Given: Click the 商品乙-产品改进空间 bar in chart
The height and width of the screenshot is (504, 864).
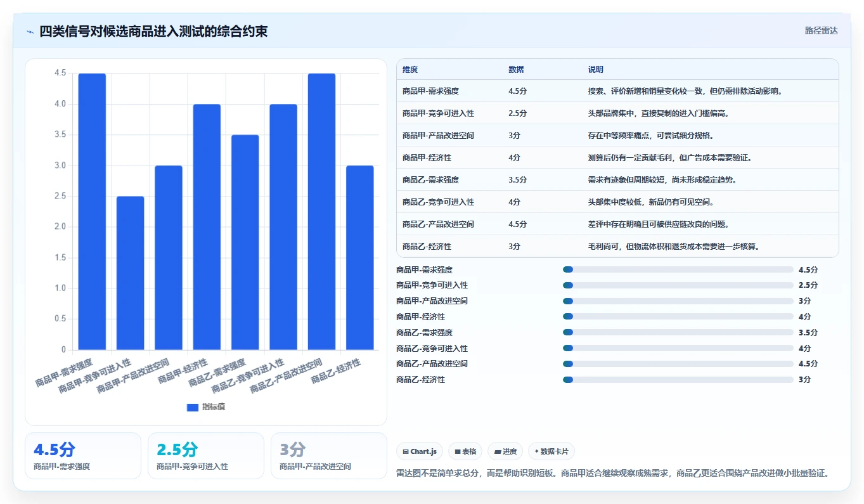Looking at the screenshot, I should pos(321,211).
